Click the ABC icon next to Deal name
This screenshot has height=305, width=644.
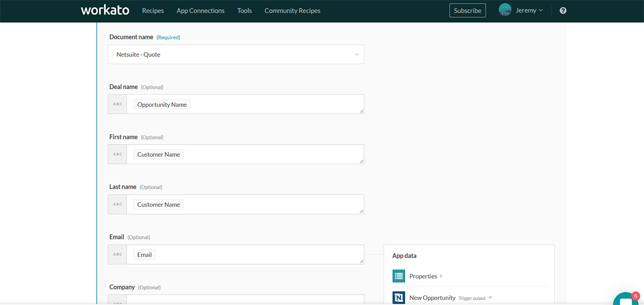(117, 104)
